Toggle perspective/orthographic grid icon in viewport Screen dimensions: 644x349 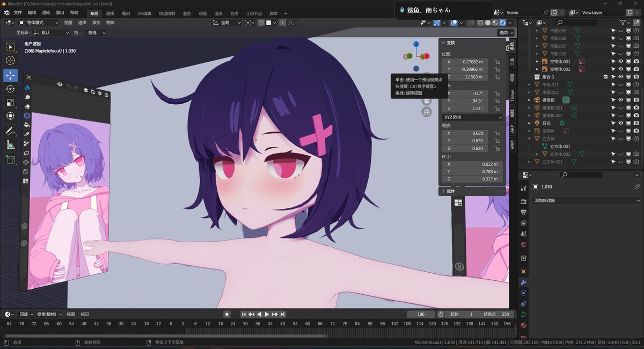pyautogui.click(x=426, y=112)
